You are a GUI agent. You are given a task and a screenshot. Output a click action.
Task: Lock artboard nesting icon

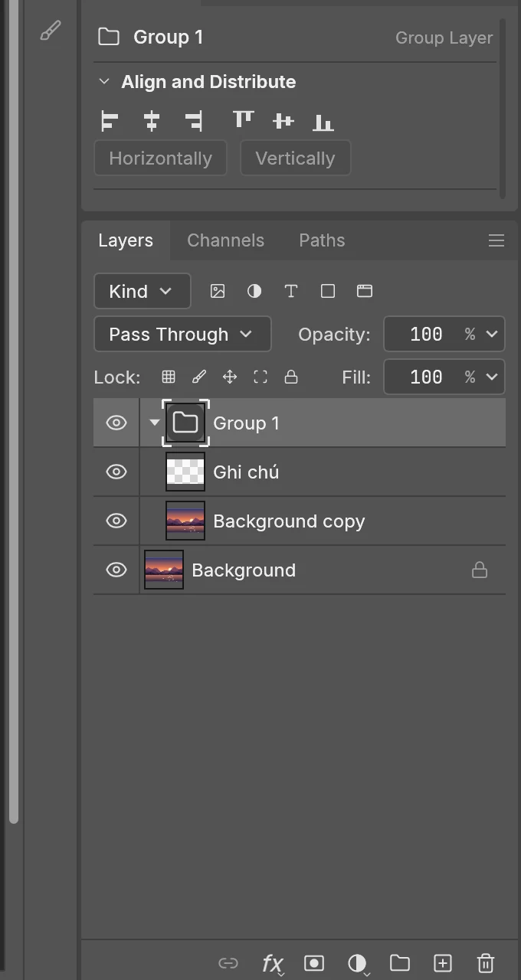[260, 377]
